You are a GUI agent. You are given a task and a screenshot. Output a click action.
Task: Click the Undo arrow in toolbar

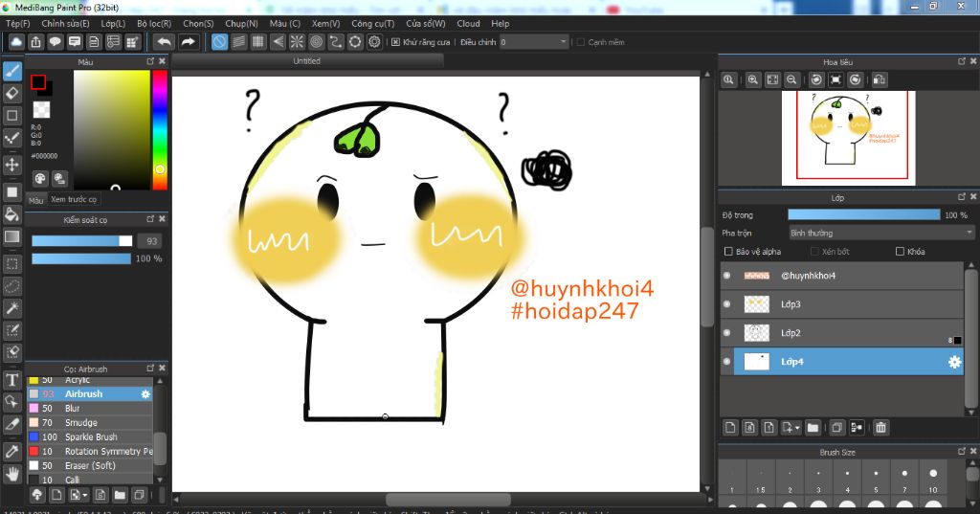click(x=164, y=42)
